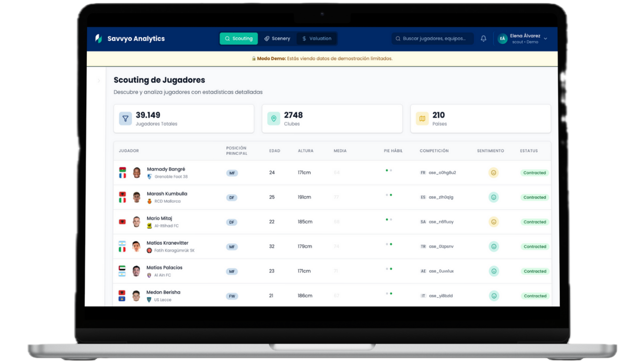Click Marash Kumbulla's green smiley sentiment icon
Screen dimensions: 644x362
494,197
